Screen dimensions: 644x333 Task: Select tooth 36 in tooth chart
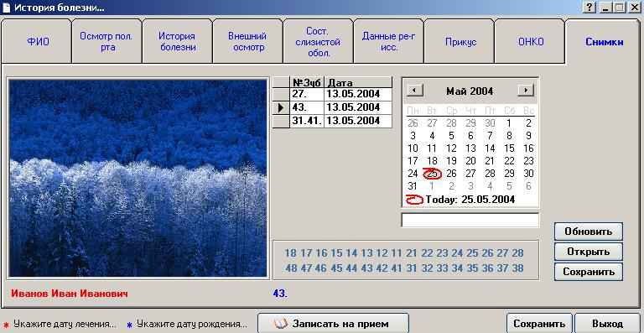pyautogui.click(x=487, y=268)
